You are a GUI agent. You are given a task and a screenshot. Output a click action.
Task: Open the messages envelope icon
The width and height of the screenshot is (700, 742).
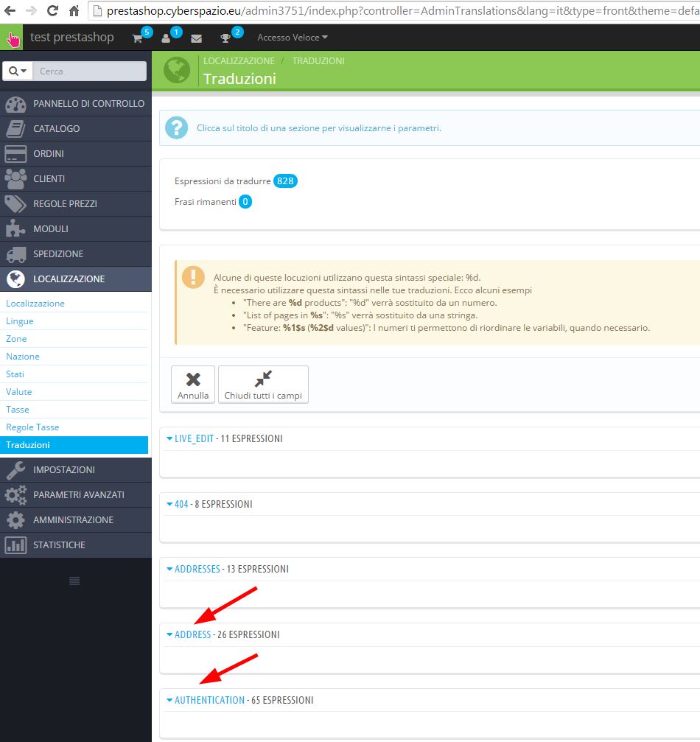point(197,38)
